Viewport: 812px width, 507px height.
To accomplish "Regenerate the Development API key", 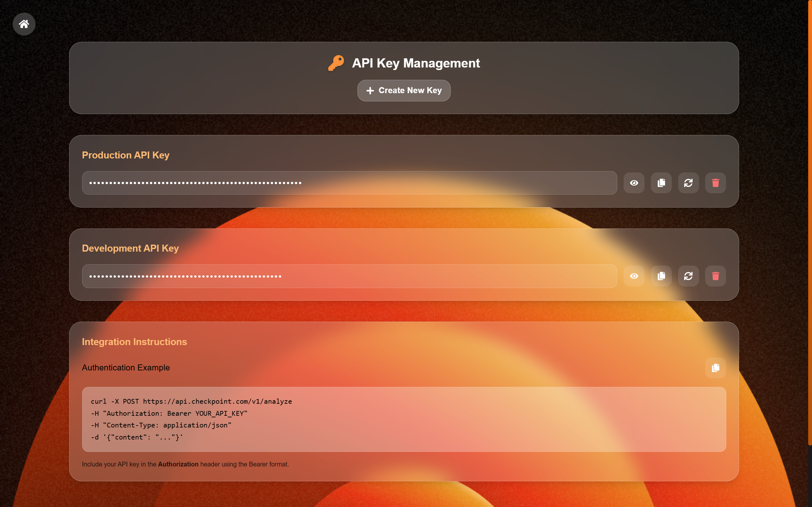I will point(688,276).
